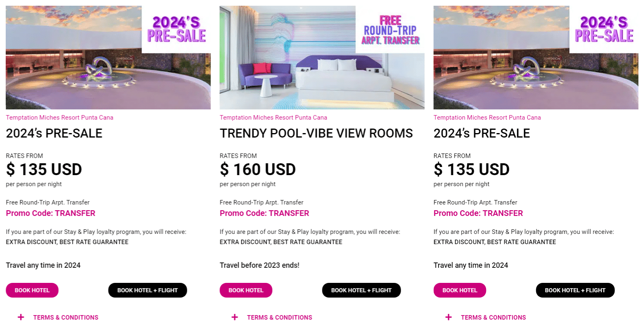Open Terms & Conditions under rightmost pre-sale offer
644x329 pixels.
click(x=493, y=317)
